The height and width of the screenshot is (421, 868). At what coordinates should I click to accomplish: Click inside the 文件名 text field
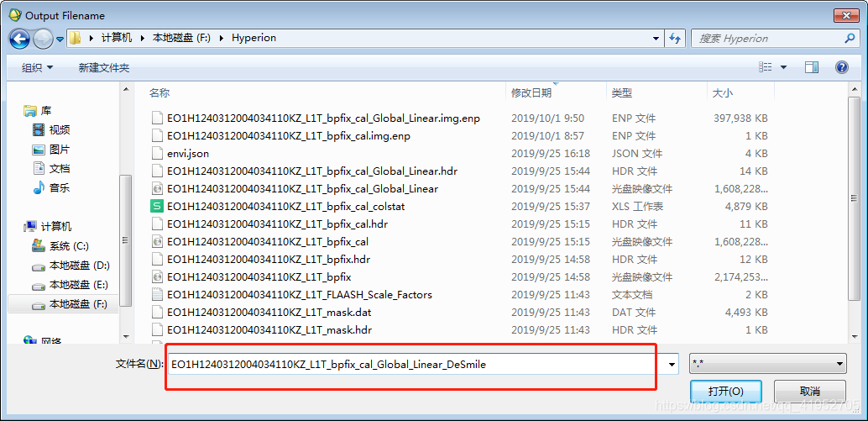417,365
